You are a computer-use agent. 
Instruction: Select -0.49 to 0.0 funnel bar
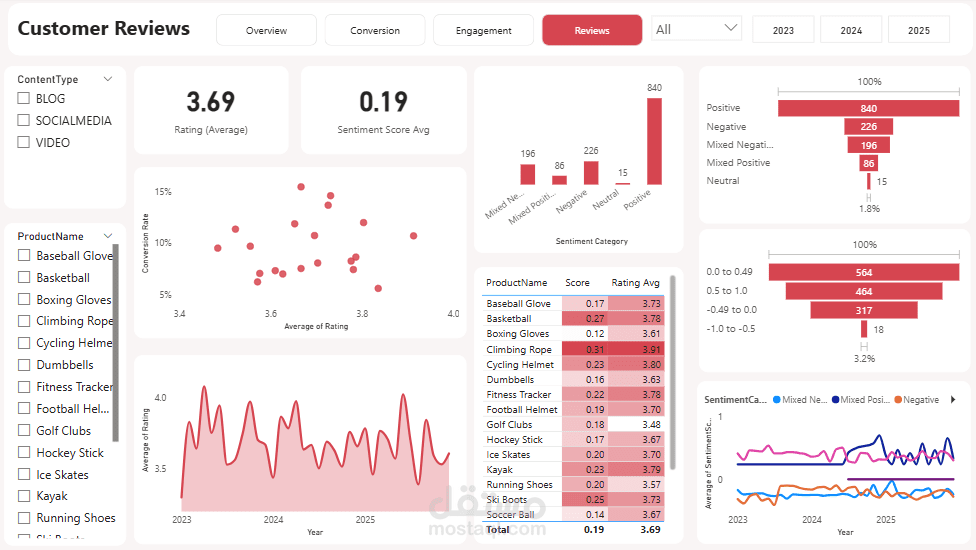pyautogui.click(x=864, y=310)
